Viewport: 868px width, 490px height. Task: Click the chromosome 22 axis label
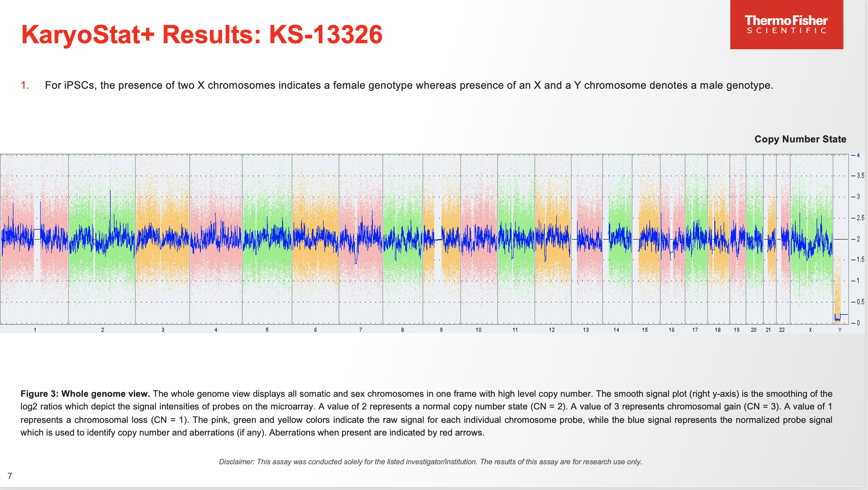782,330
